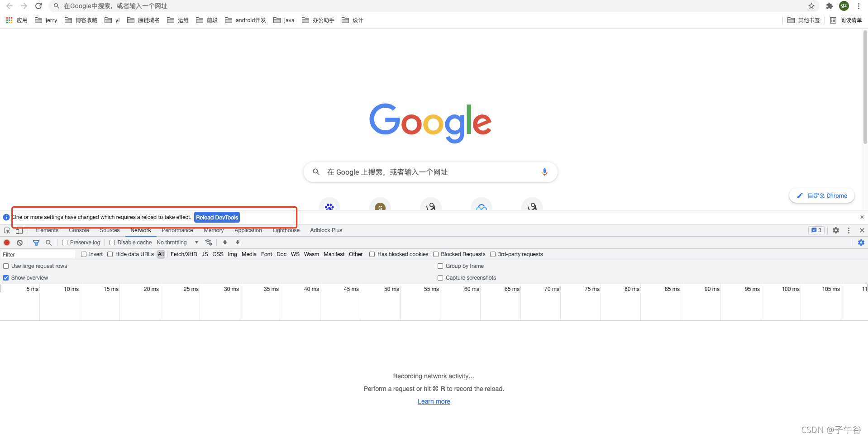
Task: Start voice search with microphone icon
Action: pyautogui.click(x=544, y=172)
